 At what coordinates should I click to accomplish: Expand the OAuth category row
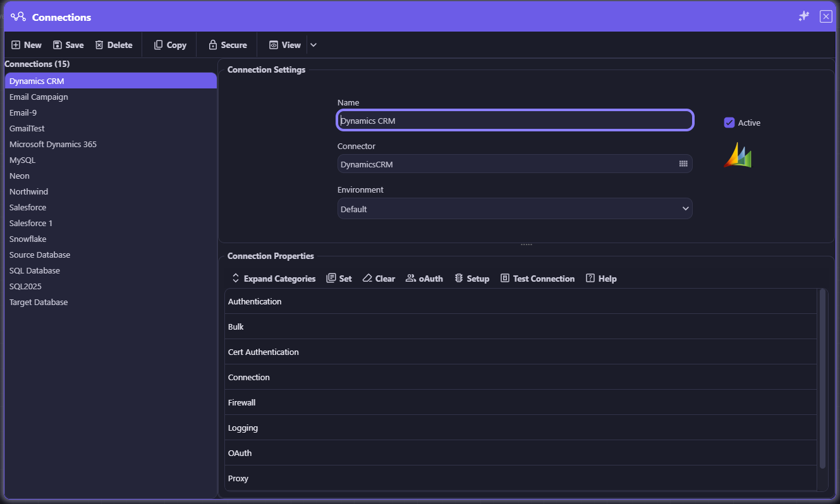(x=521, y=453)
